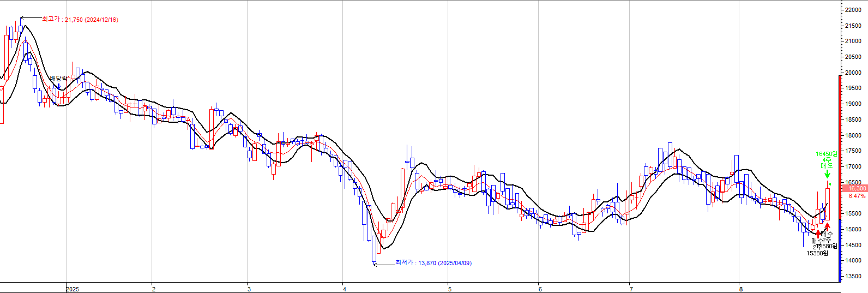Click the 14000 price axis label
The height and width of the screenshot is (293, 868).
pyautogui.click(x=853, y=260)
